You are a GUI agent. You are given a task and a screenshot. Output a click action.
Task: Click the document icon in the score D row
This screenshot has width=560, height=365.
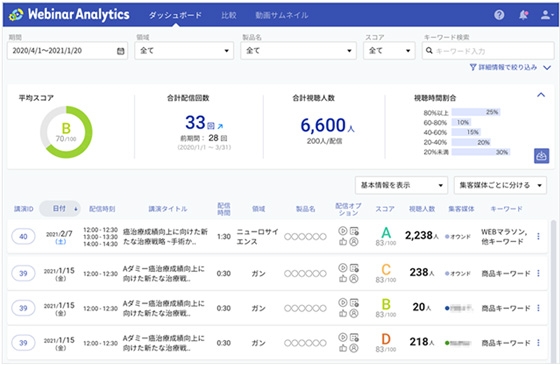click(354, 337)
